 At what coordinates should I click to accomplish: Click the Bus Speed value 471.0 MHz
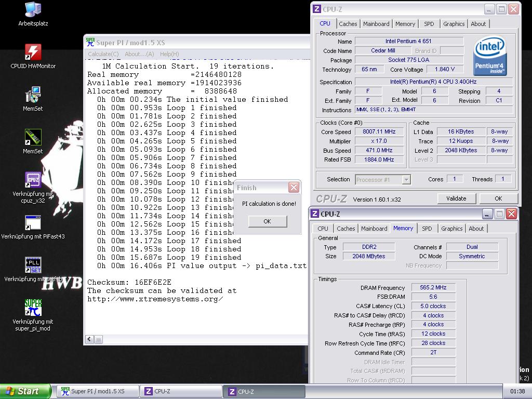click(x=379, y=150)
